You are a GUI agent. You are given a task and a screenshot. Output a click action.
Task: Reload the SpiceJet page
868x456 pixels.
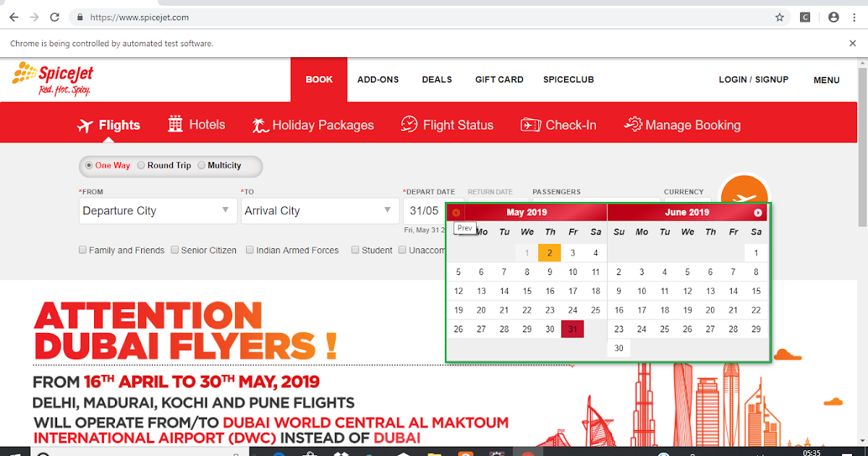(x=55, y=17)
